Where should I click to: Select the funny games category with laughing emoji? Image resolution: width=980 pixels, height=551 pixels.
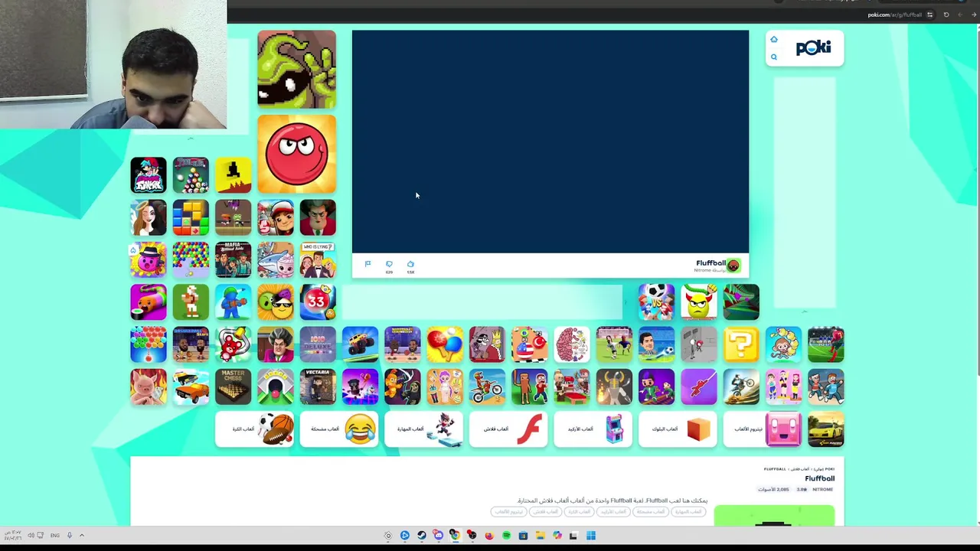click(339, 429)
